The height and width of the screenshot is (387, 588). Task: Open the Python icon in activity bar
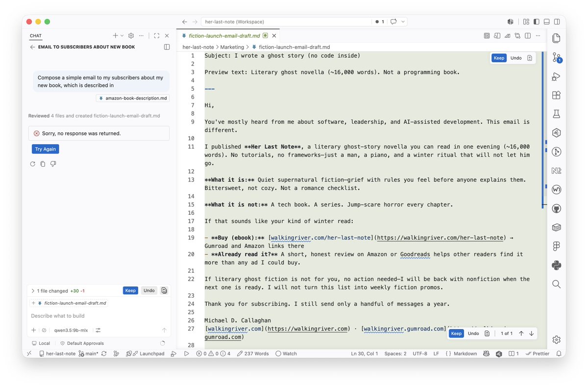pos(556,265)
